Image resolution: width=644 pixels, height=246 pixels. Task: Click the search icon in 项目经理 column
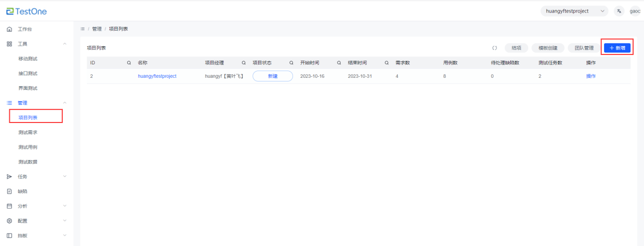[x=244, y=63]
